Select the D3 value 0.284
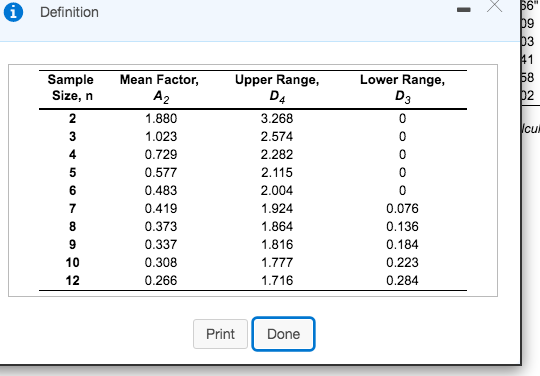 (x=402, y=280)
